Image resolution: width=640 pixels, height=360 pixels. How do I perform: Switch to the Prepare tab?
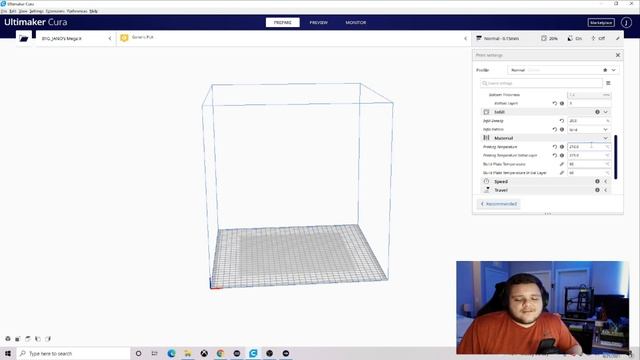(x=282, y=22)
